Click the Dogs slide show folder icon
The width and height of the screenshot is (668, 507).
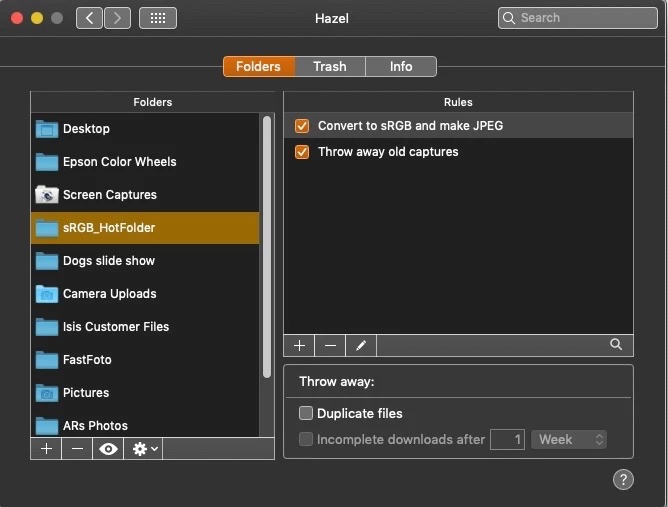[x=47, y=261]
